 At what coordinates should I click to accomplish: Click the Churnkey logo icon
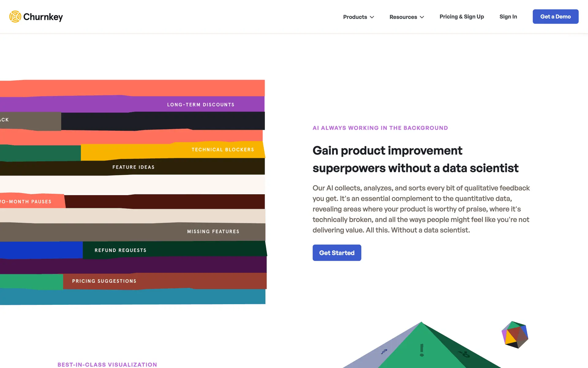click(x=15, y=17)
